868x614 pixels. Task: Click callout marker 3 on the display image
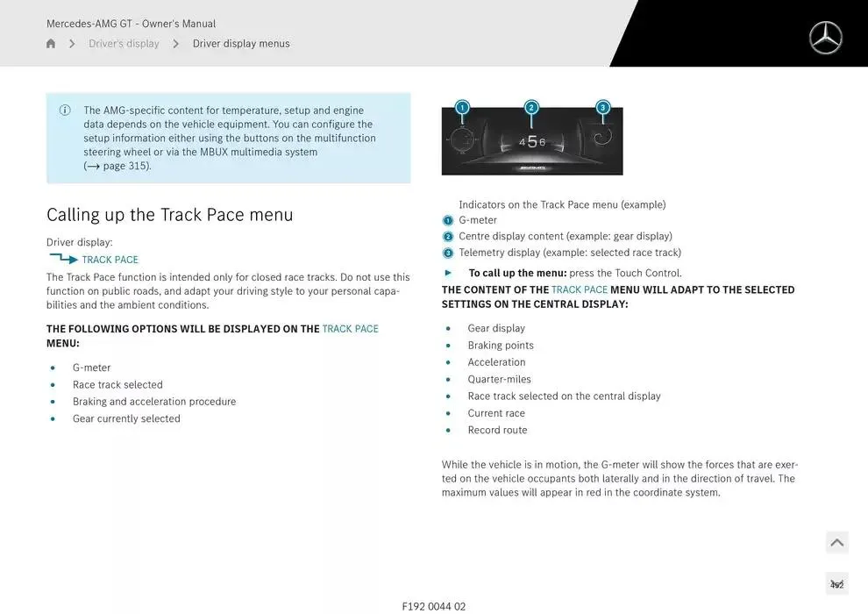[602, 107]
